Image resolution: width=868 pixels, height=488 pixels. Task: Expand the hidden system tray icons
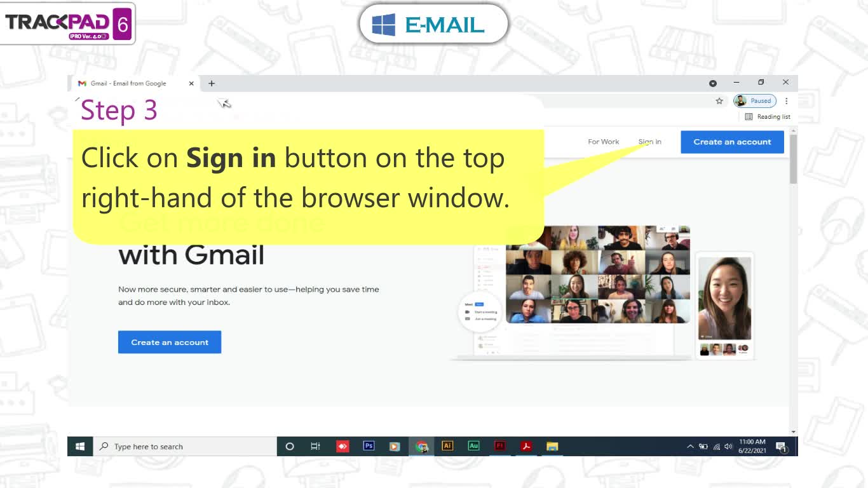691,447
